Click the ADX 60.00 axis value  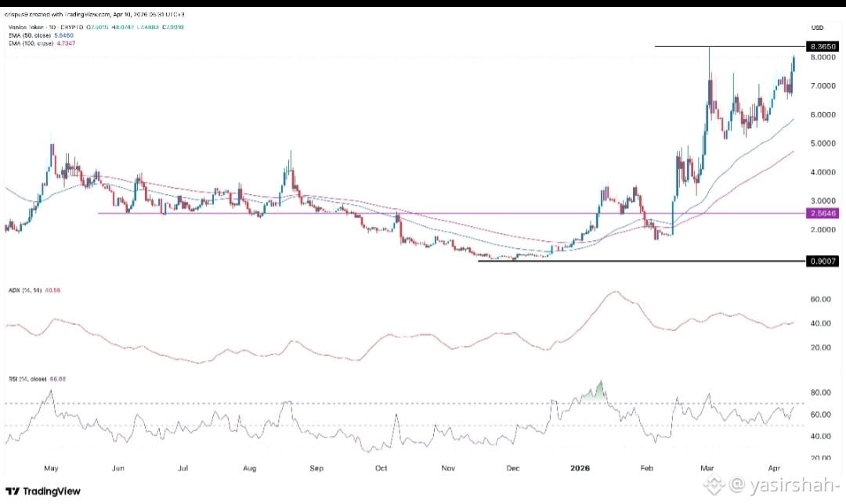click(x=821, y=299)
